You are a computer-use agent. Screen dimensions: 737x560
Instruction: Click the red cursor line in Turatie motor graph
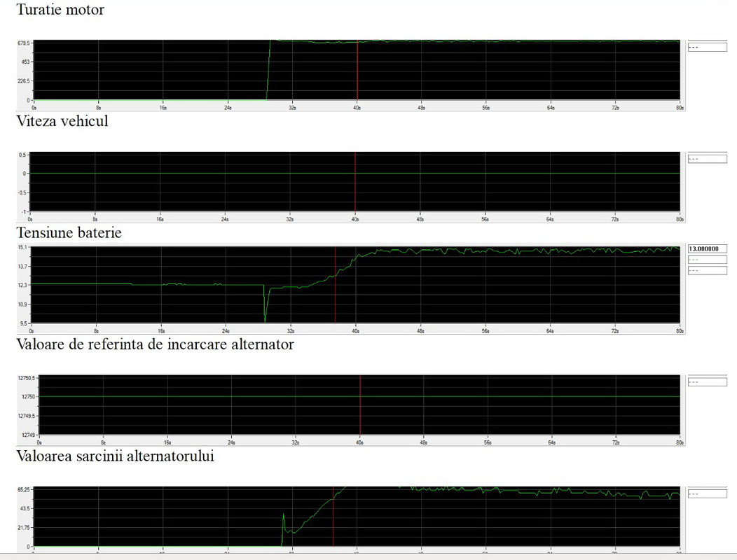click(357, 70)
